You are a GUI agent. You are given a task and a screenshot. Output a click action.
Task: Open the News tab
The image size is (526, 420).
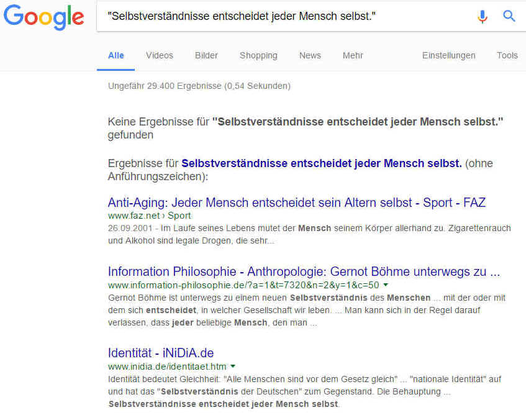point(310,55)
